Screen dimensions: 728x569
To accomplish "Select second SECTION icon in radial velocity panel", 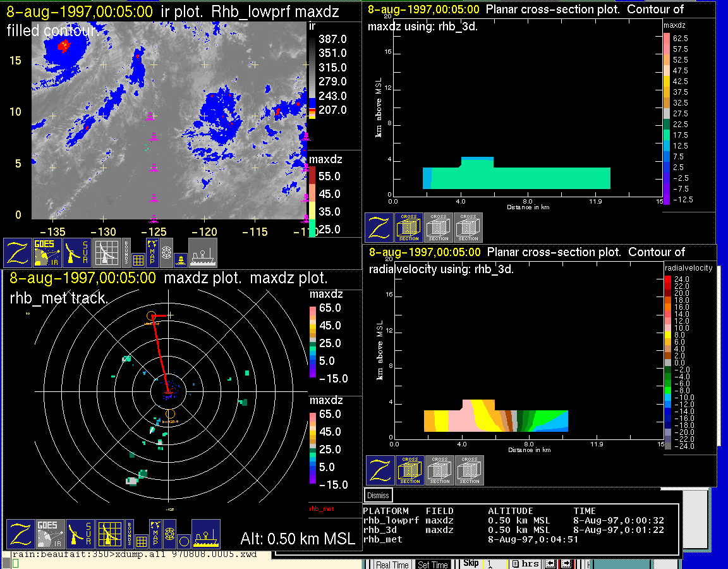I will (440, 471).
